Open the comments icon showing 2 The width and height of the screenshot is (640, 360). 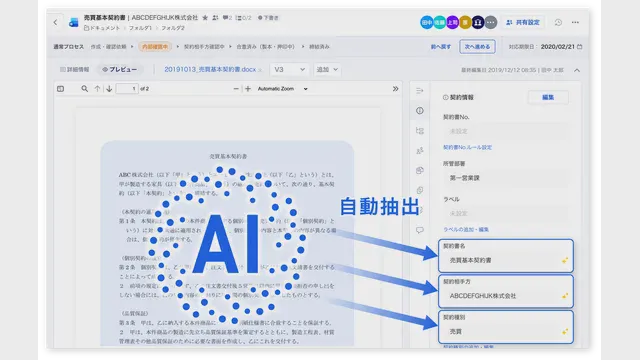pyautogui.click(x=227, y=18)
